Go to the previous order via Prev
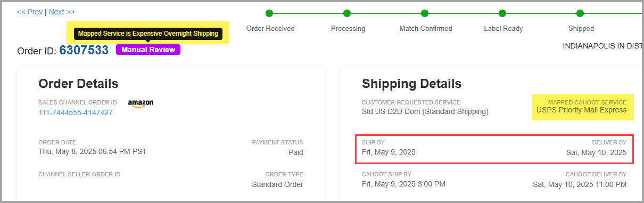Screen dimensions: 644x203 click(x=30, y=12)
